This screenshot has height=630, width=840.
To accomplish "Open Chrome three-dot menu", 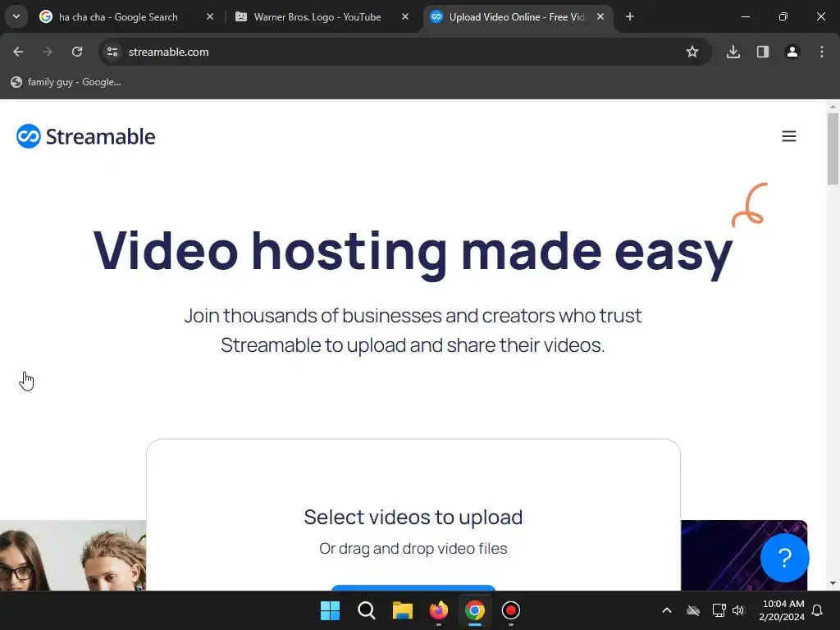I will coord(822,52).
